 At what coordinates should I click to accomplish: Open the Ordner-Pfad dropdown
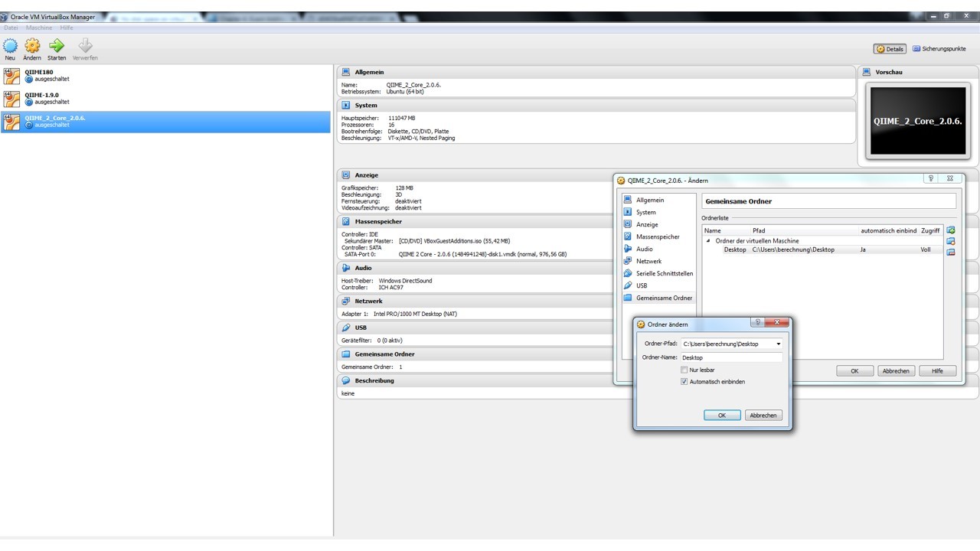pyautogui.click(x=779, y=344)
